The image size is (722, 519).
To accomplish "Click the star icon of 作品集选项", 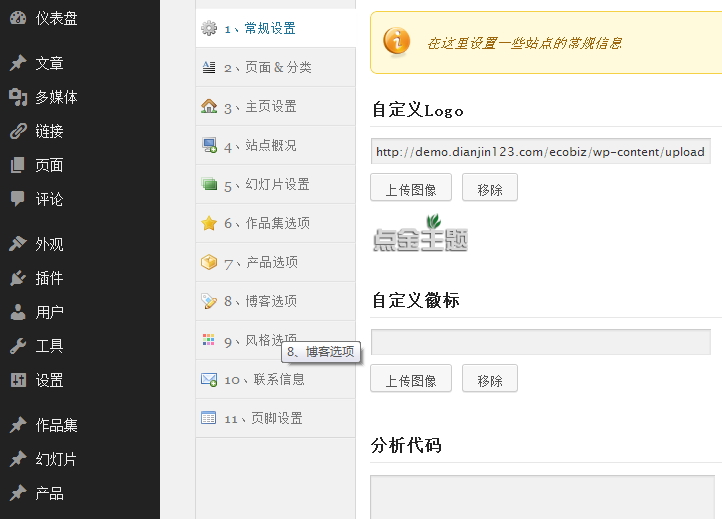I will (x=209, y=223).
